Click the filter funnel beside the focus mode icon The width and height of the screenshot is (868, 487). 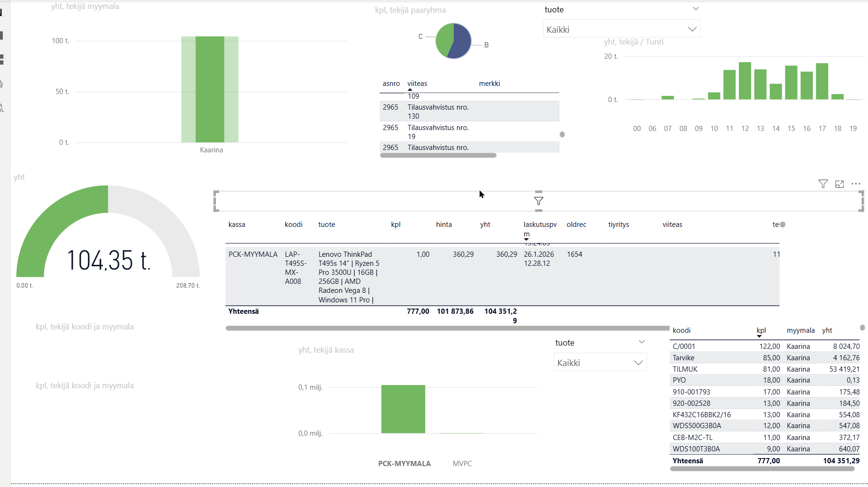pyautogui.click(x=823, y=184)
